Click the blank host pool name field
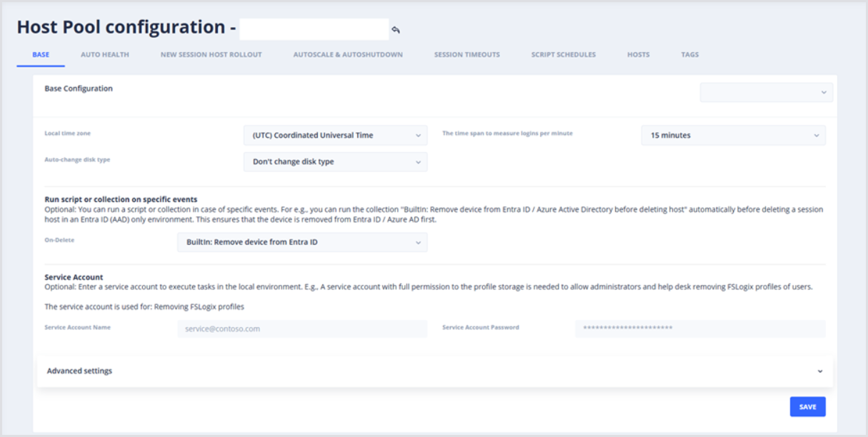The height and width of the screenshot is (437, 868). pos(314,29)
